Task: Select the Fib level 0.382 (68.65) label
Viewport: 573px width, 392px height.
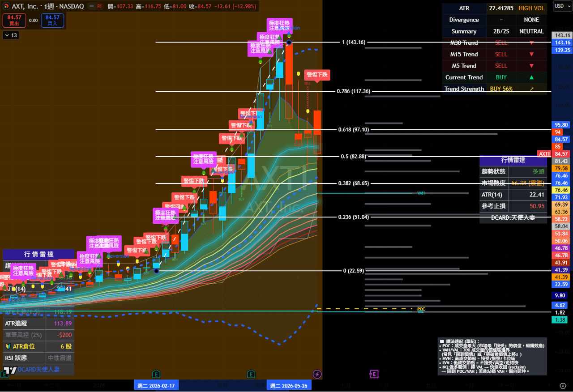Action: 354,183
